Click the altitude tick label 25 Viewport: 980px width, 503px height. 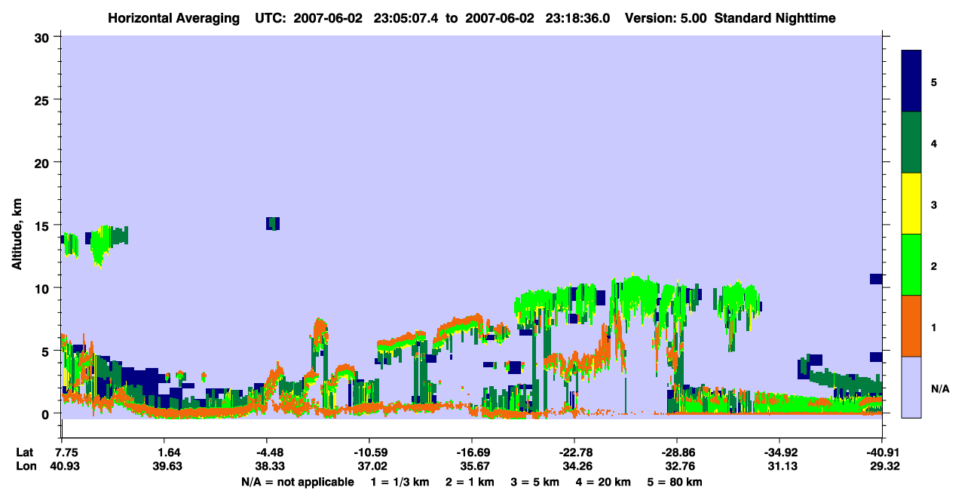(44, 100)
